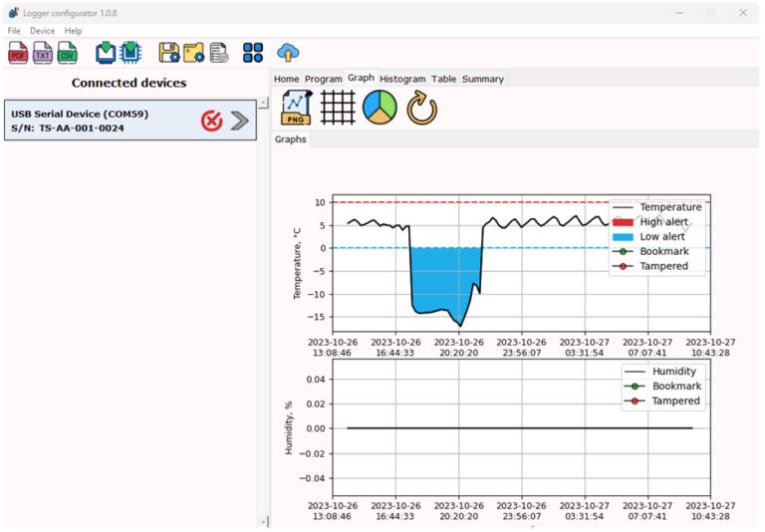
Task: Click the cloud upload icon
Action: [x=288, y=53]
